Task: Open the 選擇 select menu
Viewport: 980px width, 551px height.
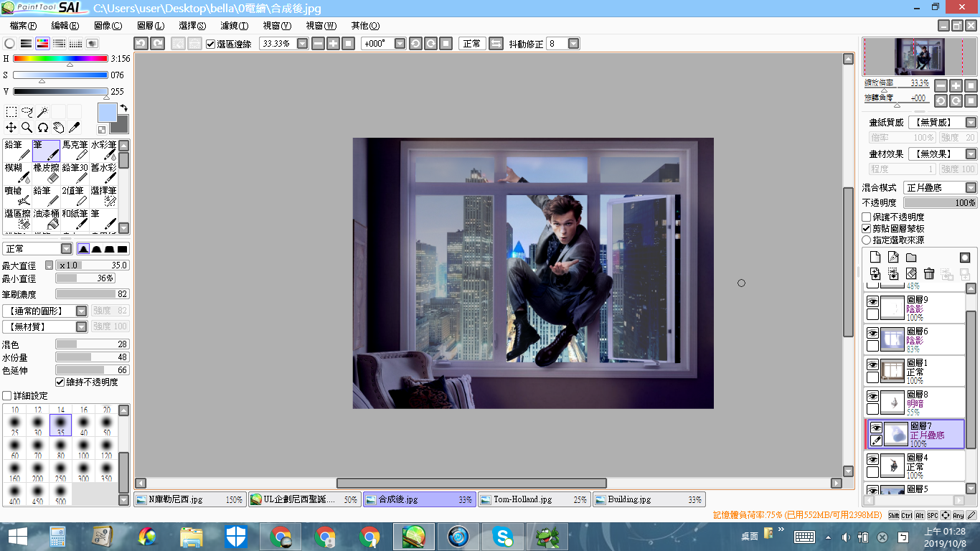Action: [x=192, y=26]
